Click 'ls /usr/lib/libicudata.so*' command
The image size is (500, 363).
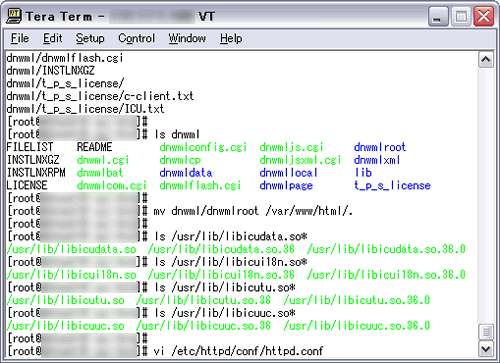pos(230,237)
